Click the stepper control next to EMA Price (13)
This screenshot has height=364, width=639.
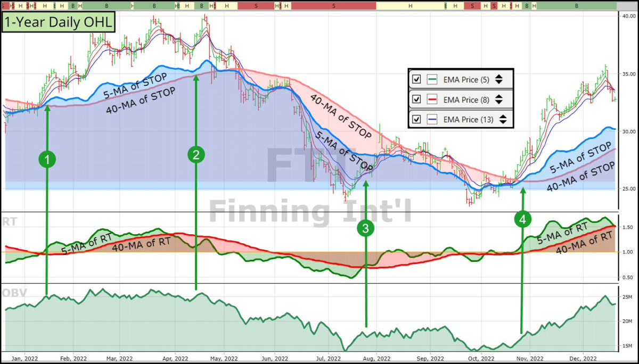tap(504, 119)
